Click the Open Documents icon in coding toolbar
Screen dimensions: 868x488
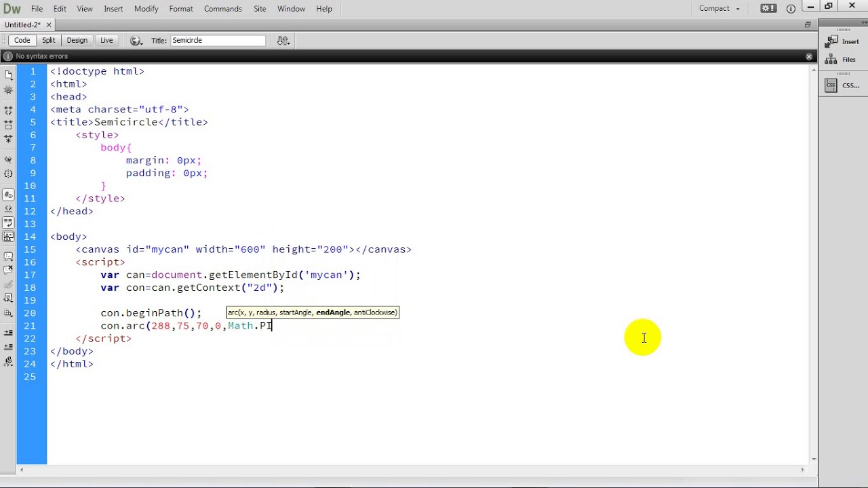tap(8, 75)
